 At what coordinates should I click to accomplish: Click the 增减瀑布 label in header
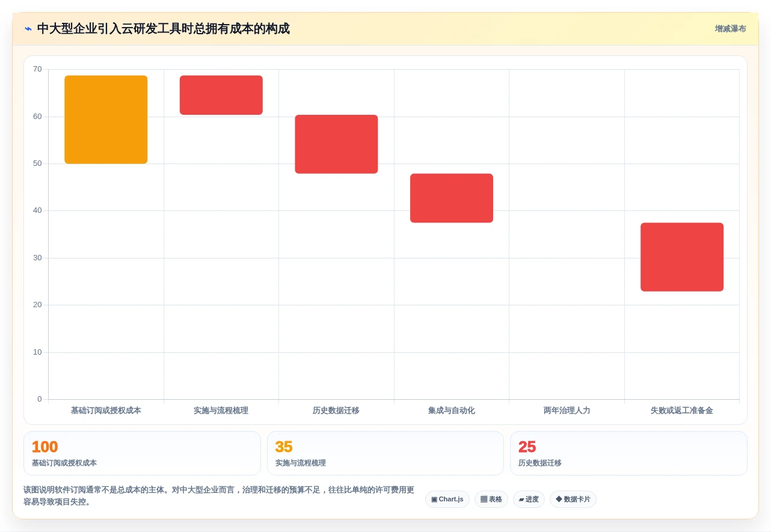(730, 29)
